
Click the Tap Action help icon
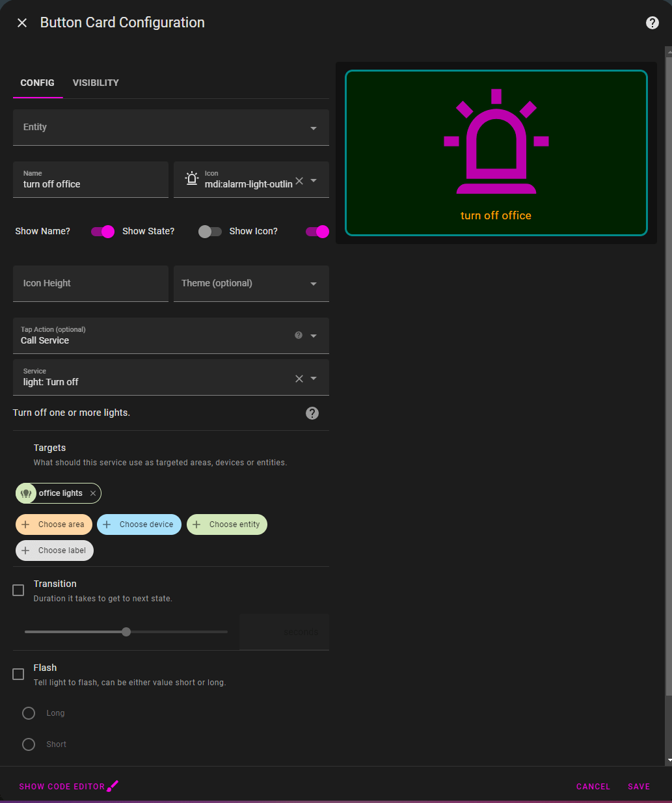[x=299, y=335]
